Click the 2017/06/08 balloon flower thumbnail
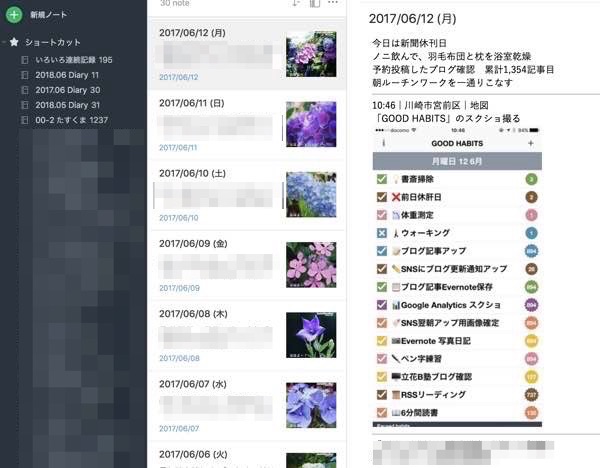This screenshot has height=468, width=600. 310,335
